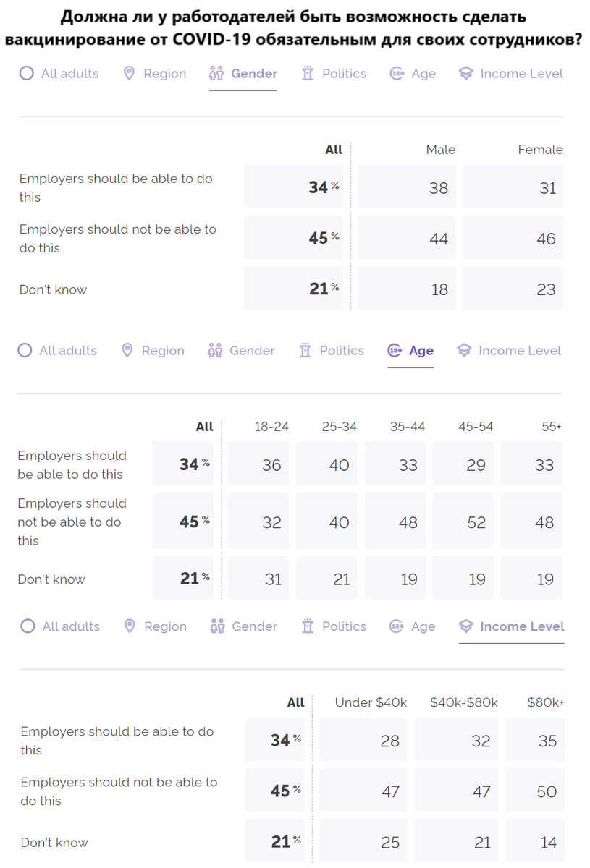Open the Gender breakdown view
Viewport: 590px width, 868px height.
tap(243, 73)
